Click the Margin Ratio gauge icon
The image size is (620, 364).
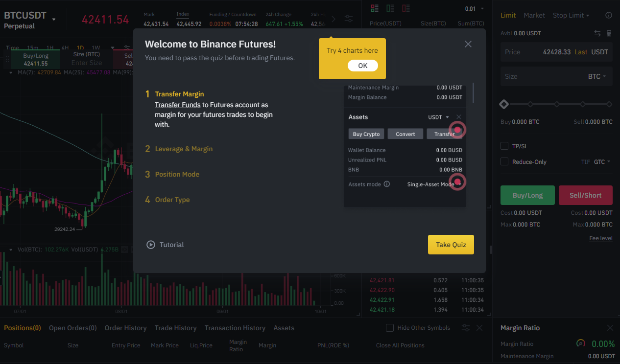(581, 343)
